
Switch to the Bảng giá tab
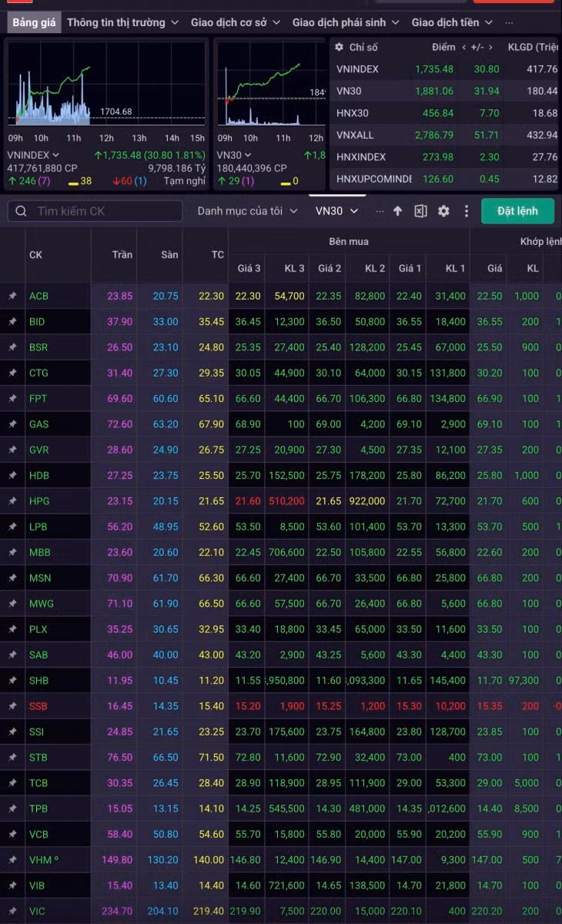34,22
